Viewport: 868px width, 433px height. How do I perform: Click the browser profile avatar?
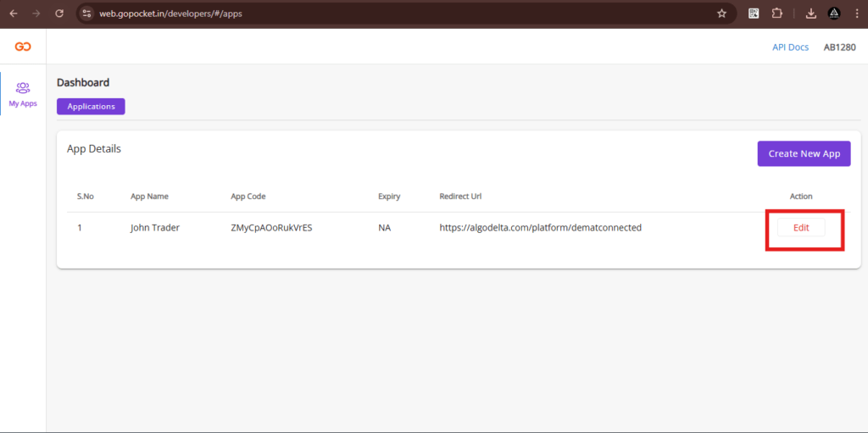pyautogui.click(x=834, y=14)
